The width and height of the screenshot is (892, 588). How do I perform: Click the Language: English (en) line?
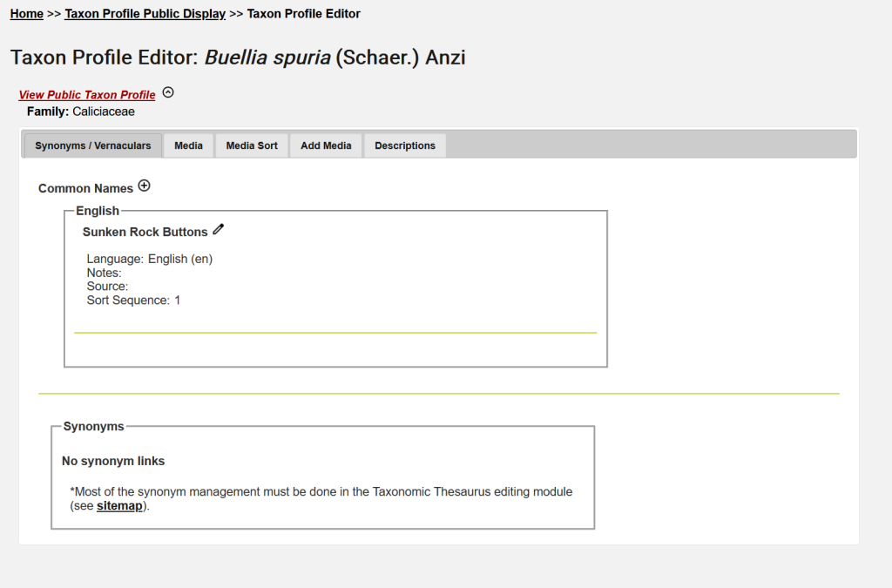[149, 259]
